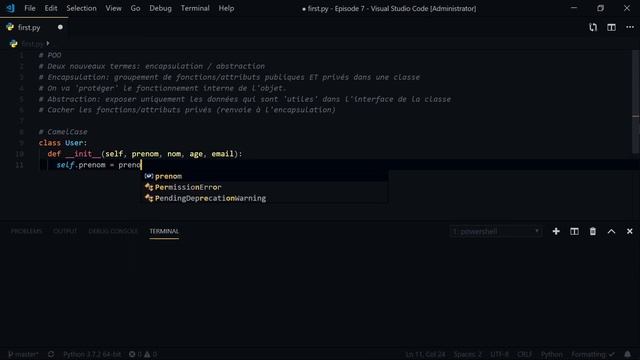Click Ln 11, Col 24 cursor position
The height and width of the screenshot is (360, 640).
tap(425, 354)
